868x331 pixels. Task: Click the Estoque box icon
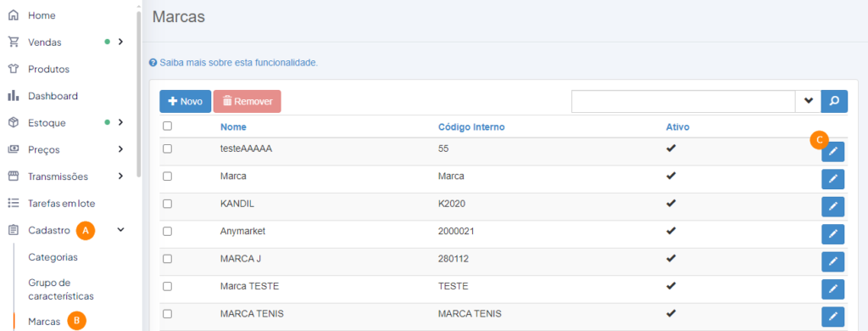pyautogui.click(x=14, y=122)
